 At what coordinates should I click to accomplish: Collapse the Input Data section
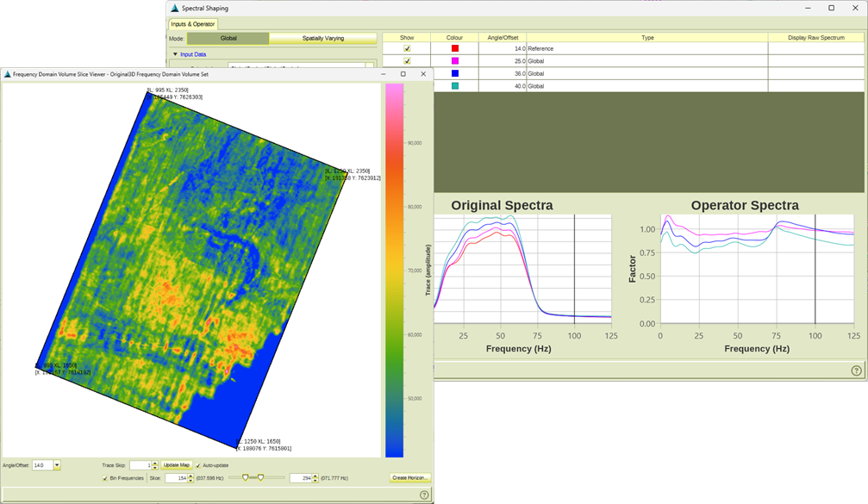176,54
